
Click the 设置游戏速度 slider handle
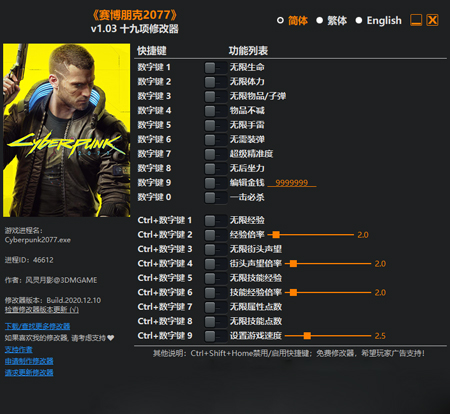(x=307, y=336)
